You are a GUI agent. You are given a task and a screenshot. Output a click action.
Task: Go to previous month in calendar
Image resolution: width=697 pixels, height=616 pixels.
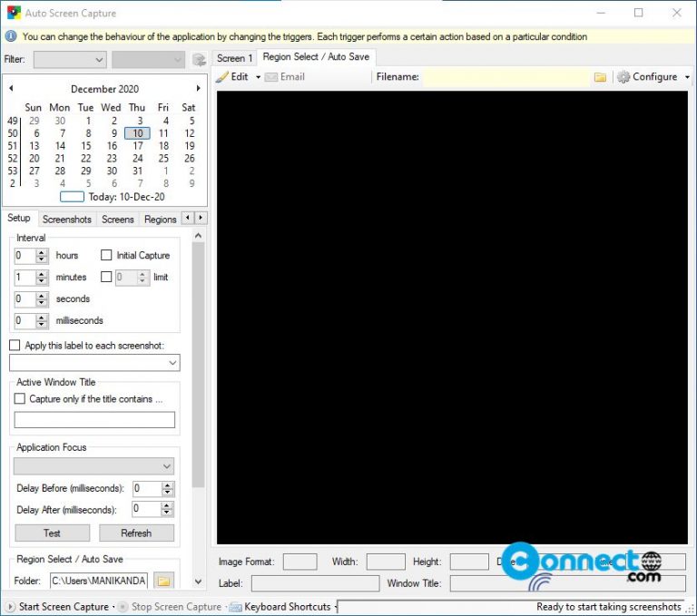11,88
